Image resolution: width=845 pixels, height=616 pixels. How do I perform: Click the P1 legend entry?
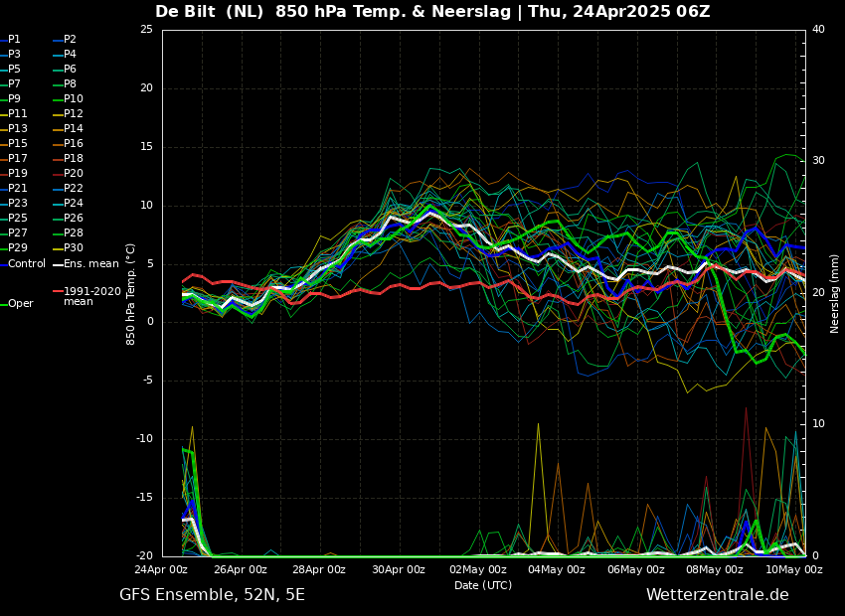click(11, 40)
